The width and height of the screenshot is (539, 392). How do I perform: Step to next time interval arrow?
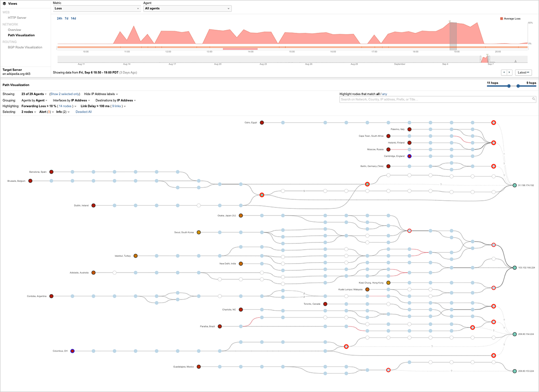tap(509, 72)
